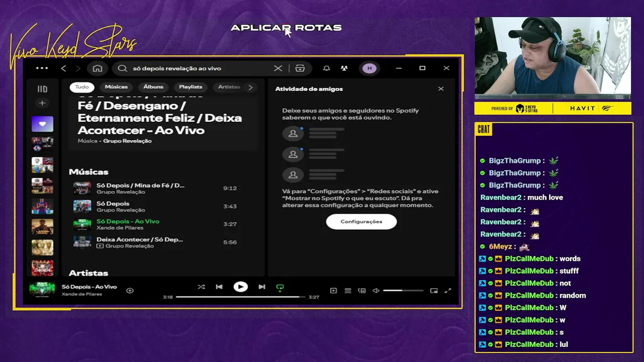Open Xande de Pilares artist link in results
Viewport: 644px width, 362px height.
[120, 228]
